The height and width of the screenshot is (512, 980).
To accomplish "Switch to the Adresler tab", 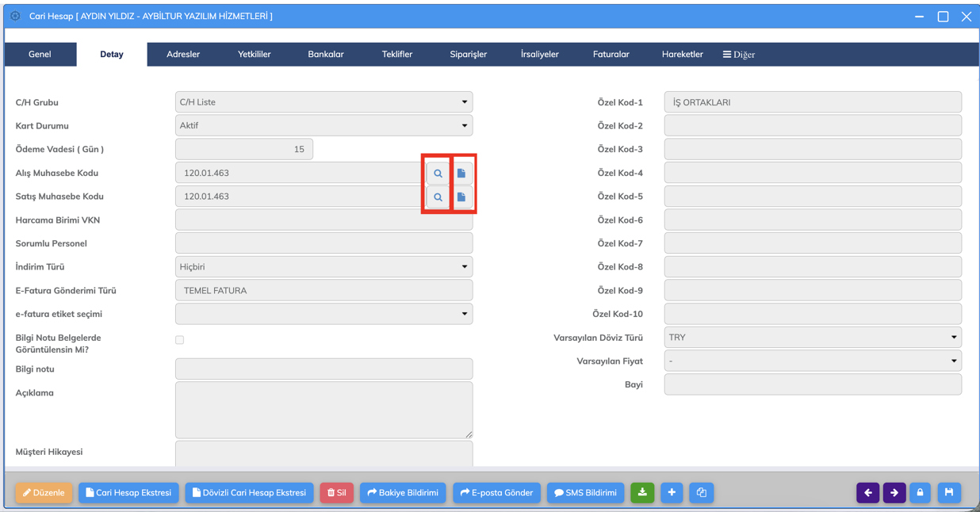I will [x=183, y=55].
